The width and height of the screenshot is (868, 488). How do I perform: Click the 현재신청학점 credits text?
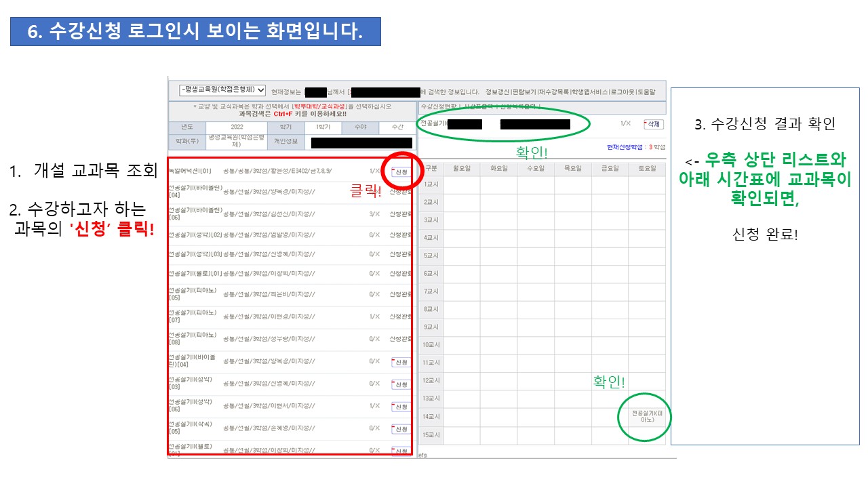pyautogui.click(x=637, y=147)
